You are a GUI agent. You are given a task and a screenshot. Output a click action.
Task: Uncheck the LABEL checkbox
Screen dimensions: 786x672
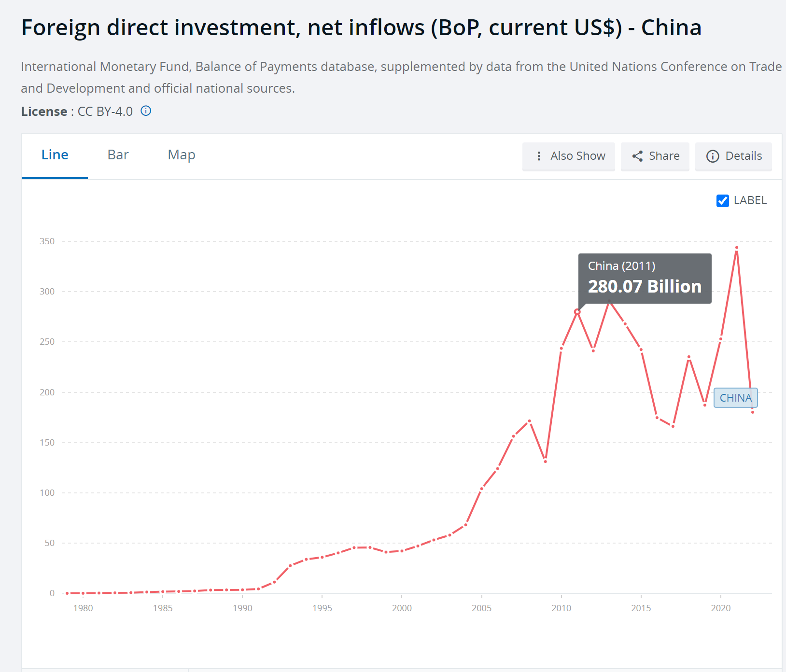723,200
